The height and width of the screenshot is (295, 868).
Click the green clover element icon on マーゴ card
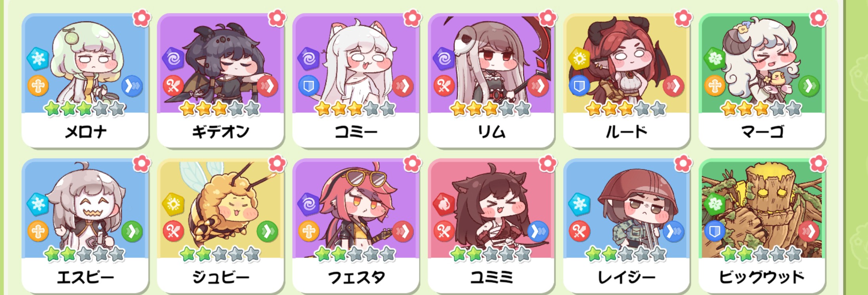tap(715, 59)
